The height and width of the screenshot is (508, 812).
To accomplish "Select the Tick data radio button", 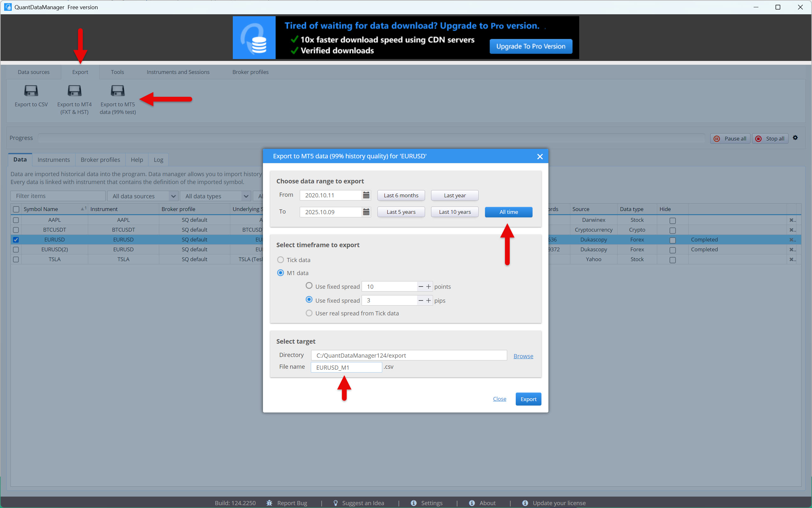I will pyautogui.click(x=280, y=260).
